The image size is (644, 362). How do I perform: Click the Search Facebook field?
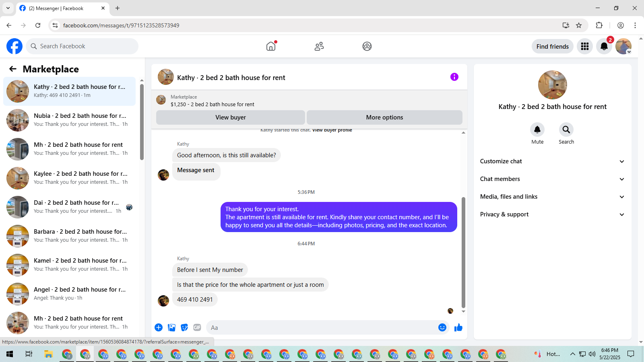82,46
